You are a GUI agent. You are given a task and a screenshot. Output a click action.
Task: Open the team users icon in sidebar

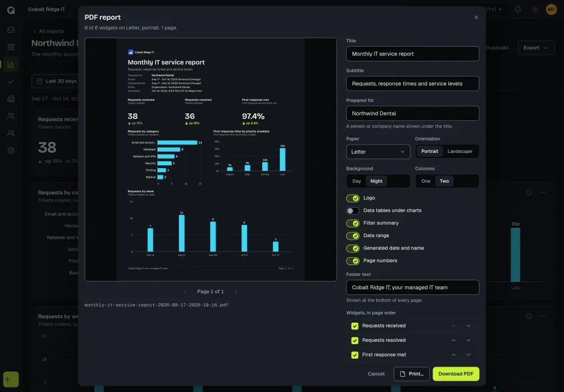pyautogui.click(x=11, y=134)
